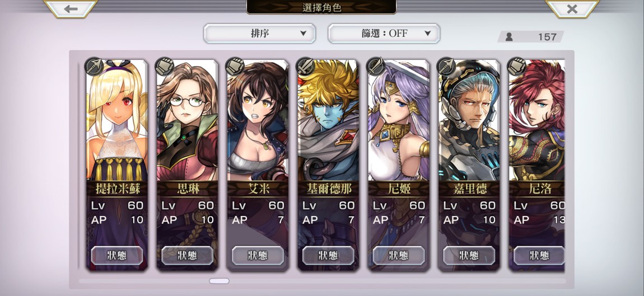Click the weapon type icon on 尼姬
Image resolution: width=644 pixels, height=296 pixels.
376,66
